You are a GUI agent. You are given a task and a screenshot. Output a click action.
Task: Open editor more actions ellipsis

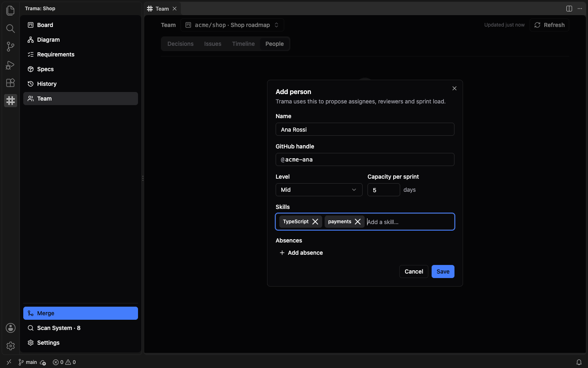580,9
